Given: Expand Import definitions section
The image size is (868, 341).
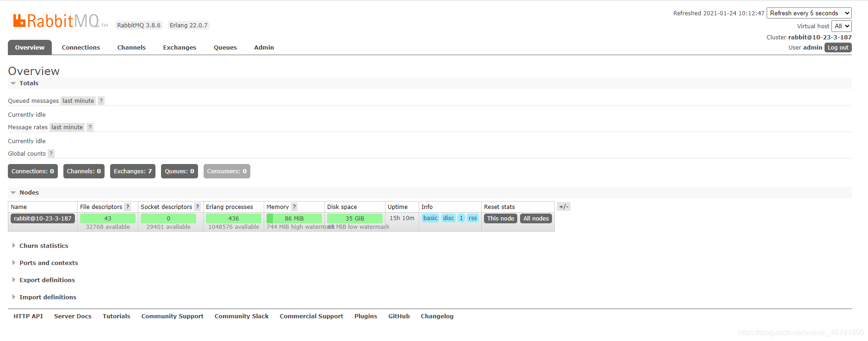Looking at the screenshot, I should [44, 297].
